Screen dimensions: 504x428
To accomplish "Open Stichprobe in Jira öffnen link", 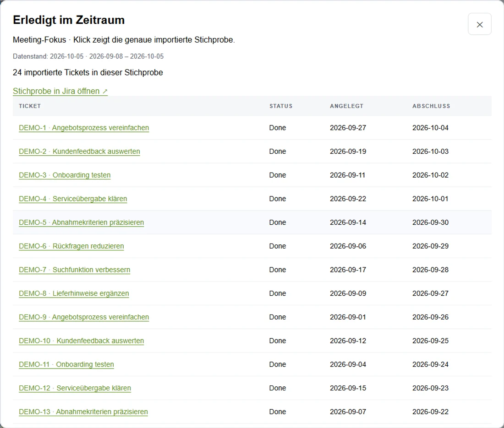I will (x=60, y=91).
